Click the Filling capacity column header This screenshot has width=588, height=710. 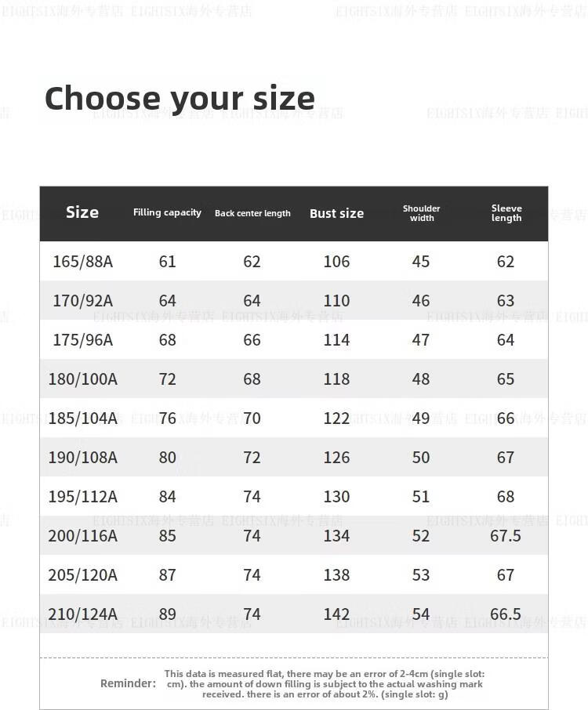click(x=167, y=212)
